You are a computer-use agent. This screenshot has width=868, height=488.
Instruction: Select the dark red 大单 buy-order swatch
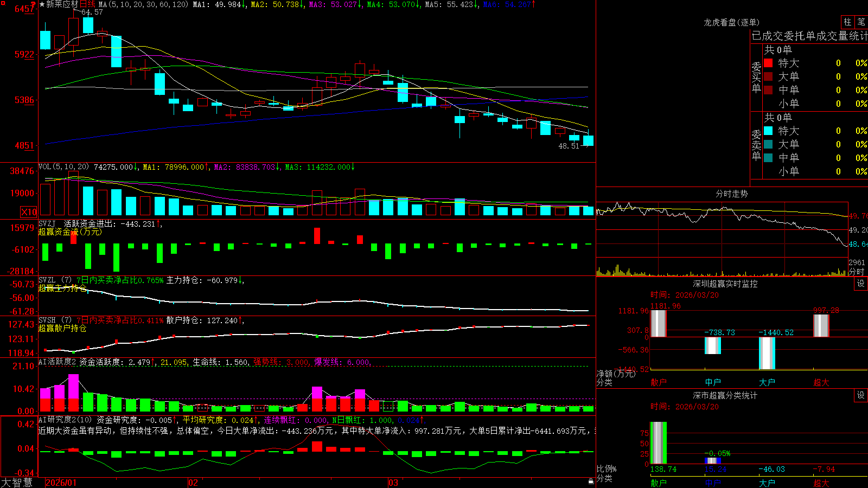pos(768,76)
